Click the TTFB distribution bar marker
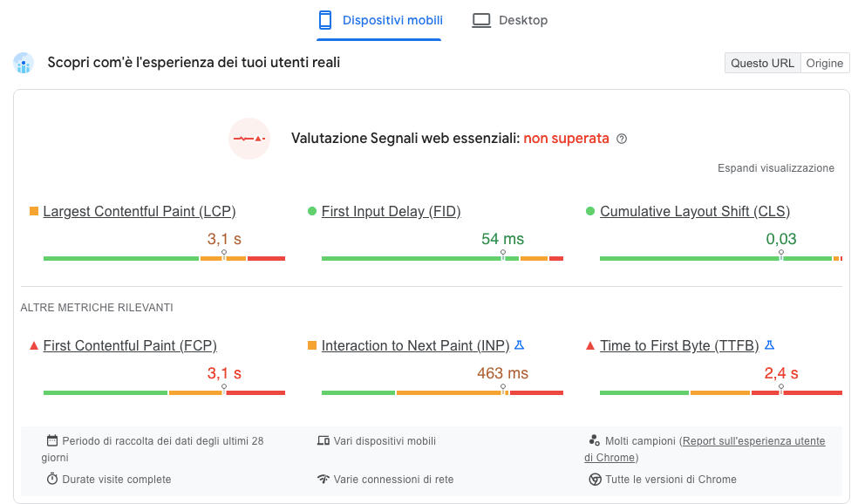Image resolution: width=858 pixels, height=504 pixels. point(781,390)
